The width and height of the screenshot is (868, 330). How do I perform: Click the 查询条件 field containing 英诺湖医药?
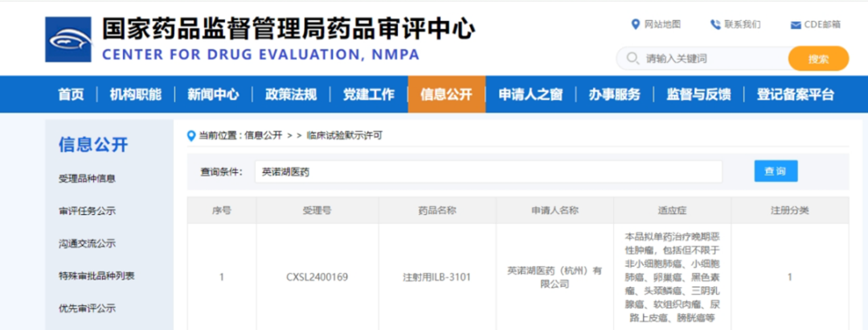[x=489, y=172]
